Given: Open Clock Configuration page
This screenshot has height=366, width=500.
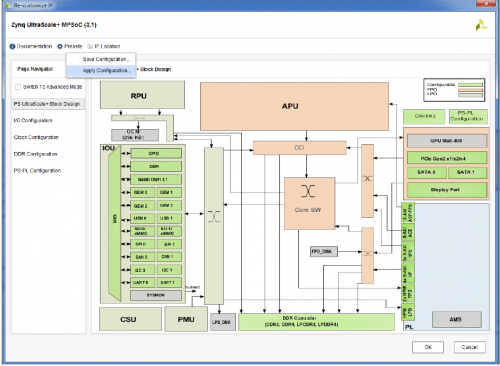Looking at the screenshot, I should (x=36, y=137).
